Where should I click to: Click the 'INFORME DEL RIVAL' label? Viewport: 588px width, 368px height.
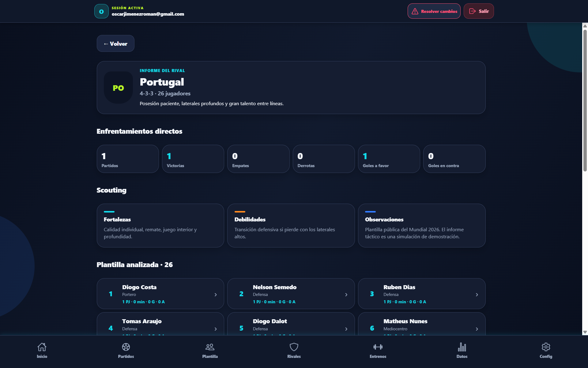point(162,71)
